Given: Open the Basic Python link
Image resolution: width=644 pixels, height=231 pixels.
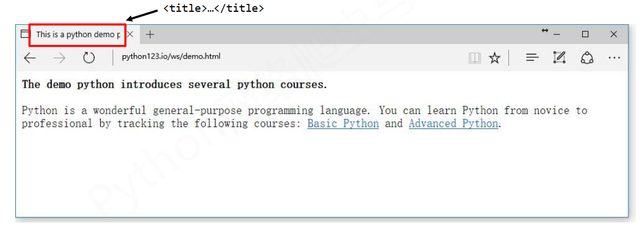Looking at the screenshot, I should pyautogui.click(x=343, y=124).
